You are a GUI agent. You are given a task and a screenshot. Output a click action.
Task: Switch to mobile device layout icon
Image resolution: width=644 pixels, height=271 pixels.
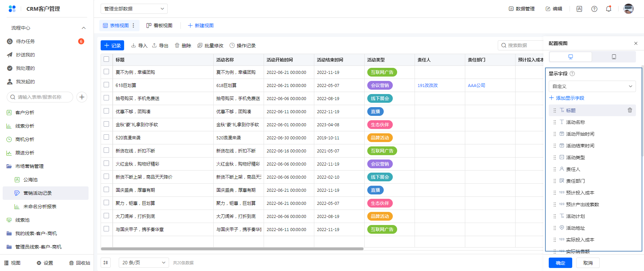[614, 57]
